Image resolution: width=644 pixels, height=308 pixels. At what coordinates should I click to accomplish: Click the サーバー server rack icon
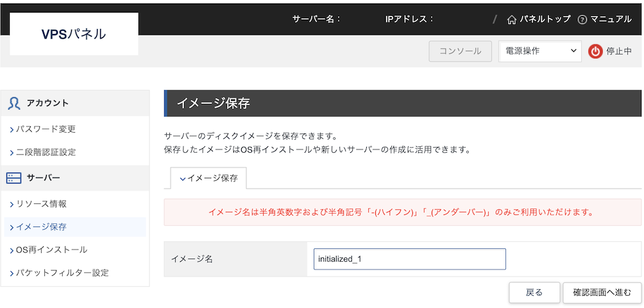point(14,178)
